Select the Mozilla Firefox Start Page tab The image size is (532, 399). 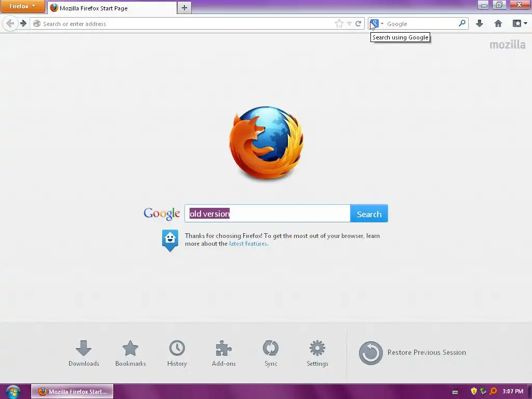(112, 8)
